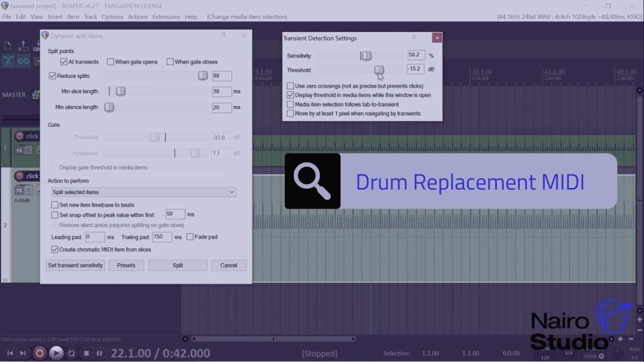
Task: Open the Options menu
Action: coord(112,17)
